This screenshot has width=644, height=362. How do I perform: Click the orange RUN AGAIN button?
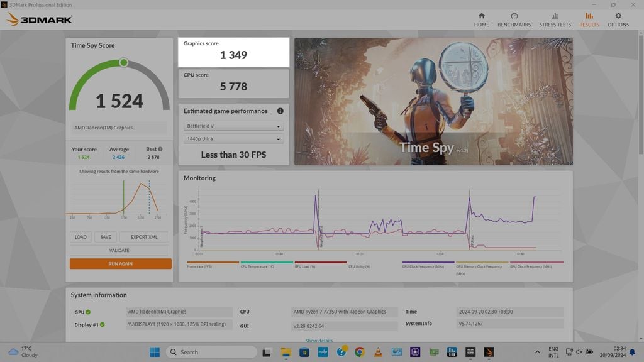point(120,263)
